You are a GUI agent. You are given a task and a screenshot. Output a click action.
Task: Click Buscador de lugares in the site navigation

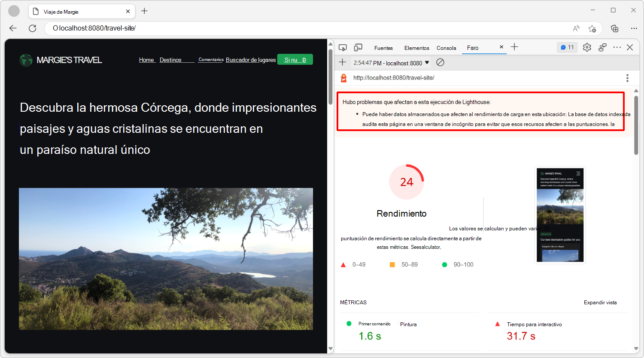click(251, 60)
